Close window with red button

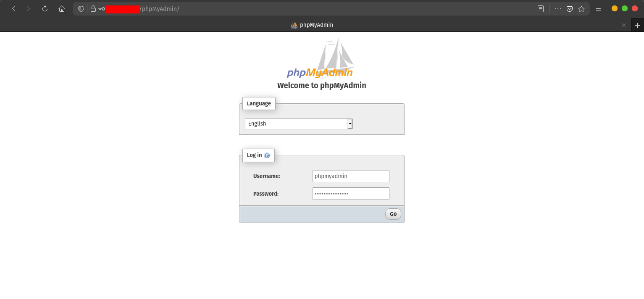[x=635, y=8]
